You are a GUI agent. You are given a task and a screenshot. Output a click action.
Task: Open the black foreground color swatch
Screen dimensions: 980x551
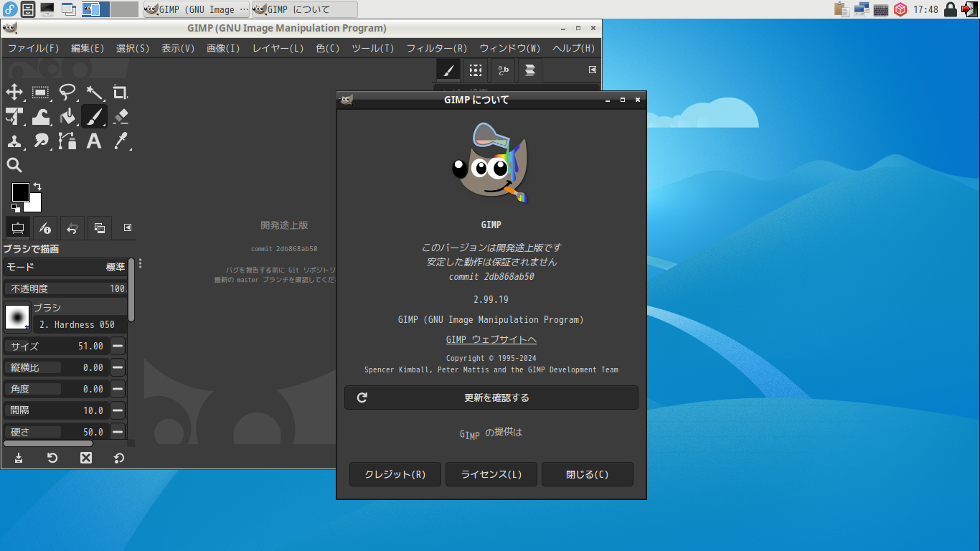tap(20, 192)
